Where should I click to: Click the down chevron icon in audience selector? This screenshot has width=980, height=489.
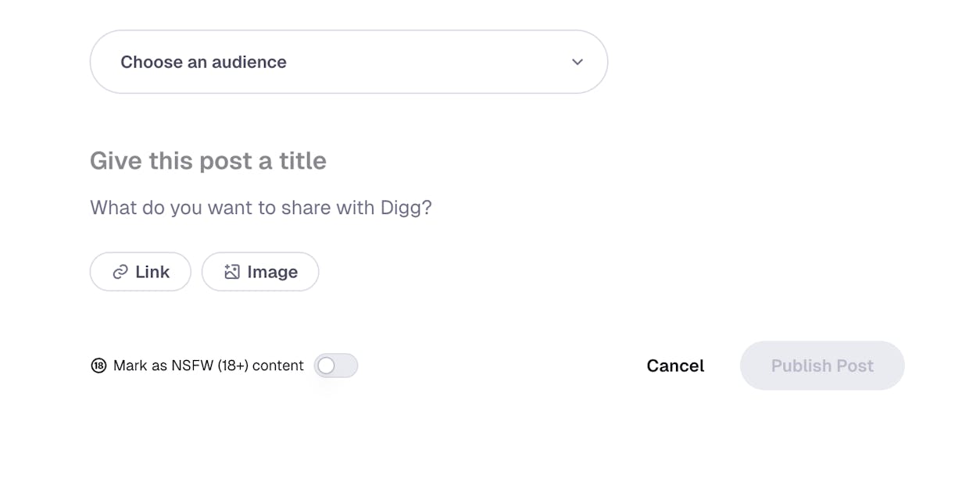click(577, 62)
